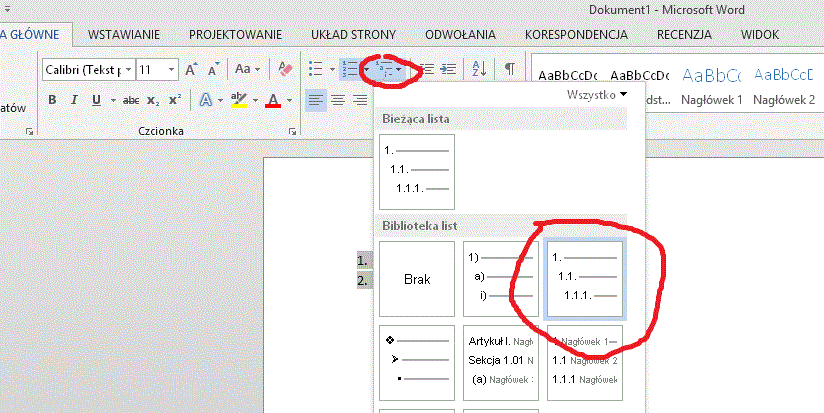824x413 pixels.
Task: Click the red font color button
Action: pyautogui.click(x=273, y=100)
